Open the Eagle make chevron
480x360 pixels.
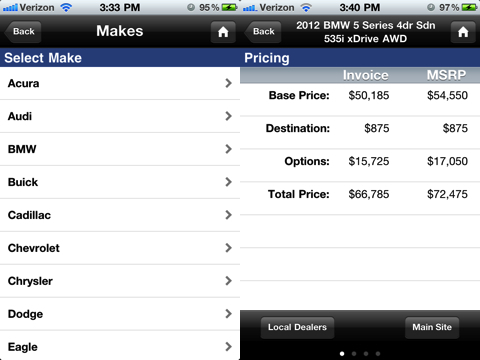[x=228, y=347]
